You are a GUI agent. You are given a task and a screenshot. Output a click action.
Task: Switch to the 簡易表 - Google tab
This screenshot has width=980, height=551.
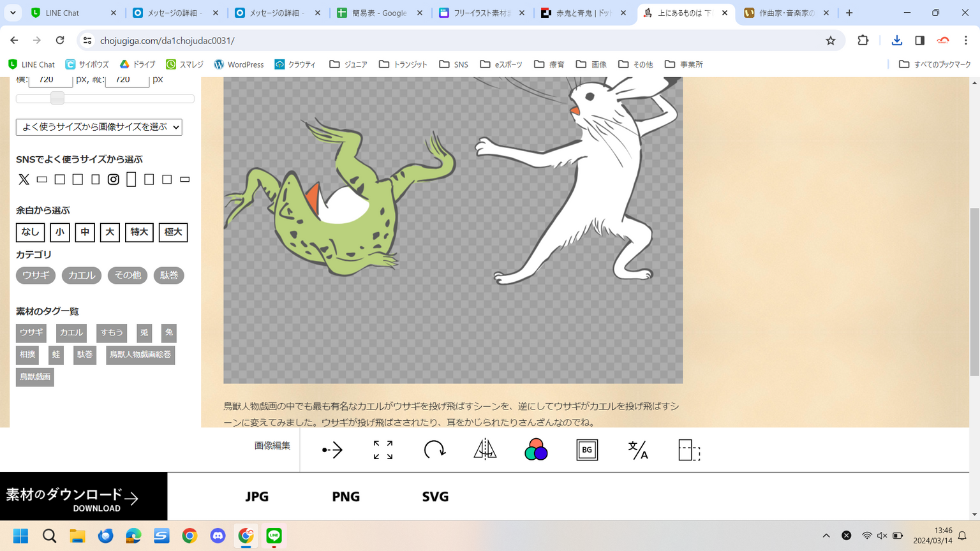coord(380,13)
